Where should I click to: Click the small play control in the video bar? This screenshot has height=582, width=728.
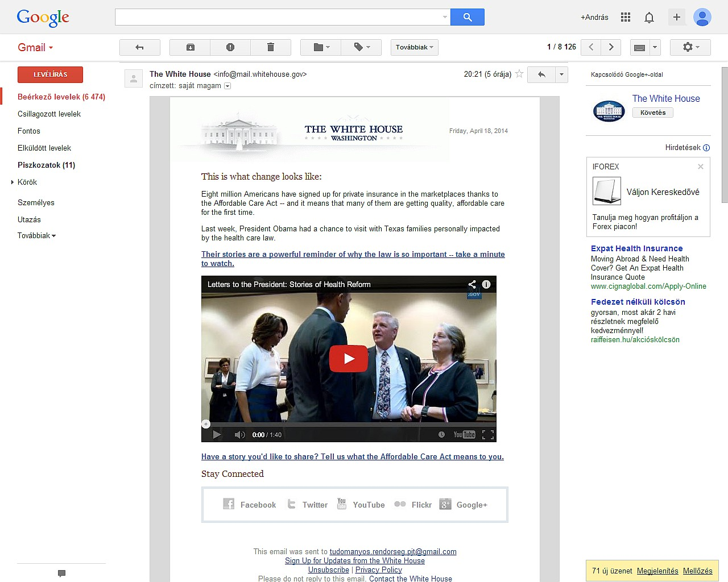216,435
